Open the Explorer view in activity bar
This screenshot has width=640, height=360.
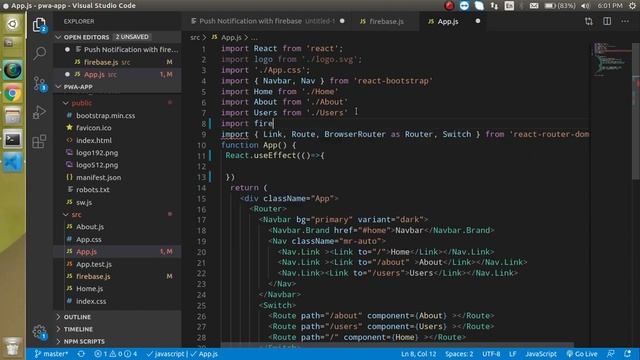coord(39,25)
